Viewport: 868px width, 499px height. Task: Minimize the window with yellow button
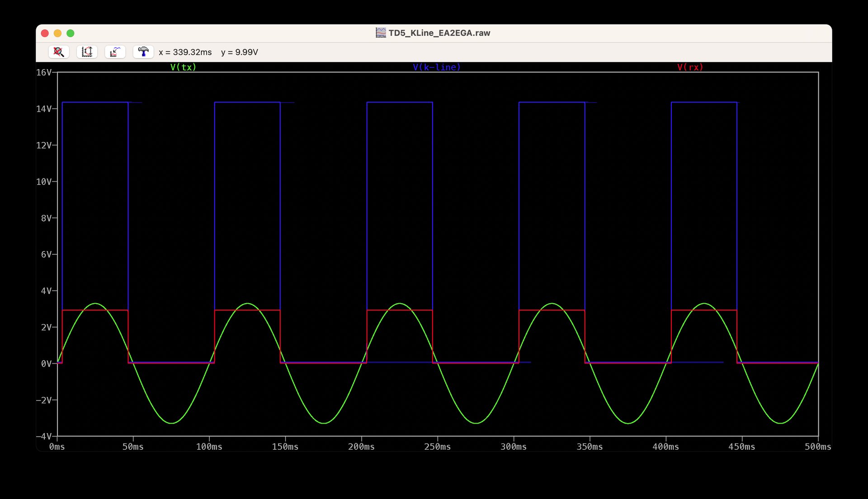point(57,33)
